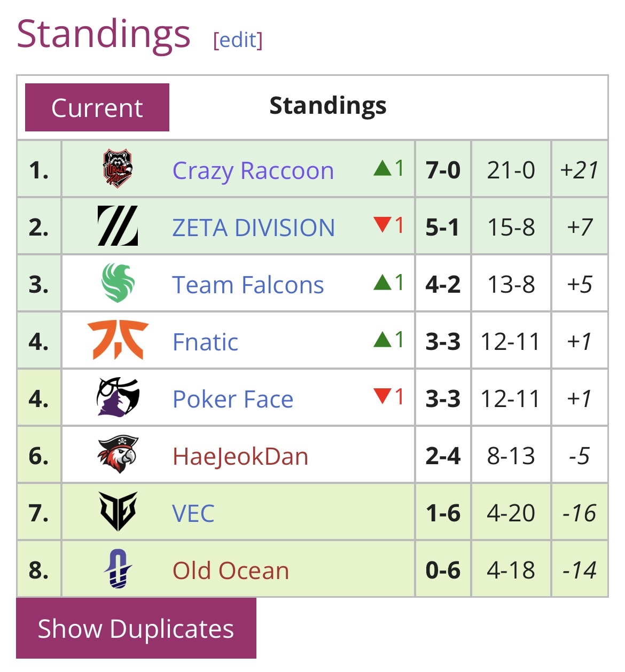
Task: Open the ZETA DIVISION team link
Action: point(253,228)
